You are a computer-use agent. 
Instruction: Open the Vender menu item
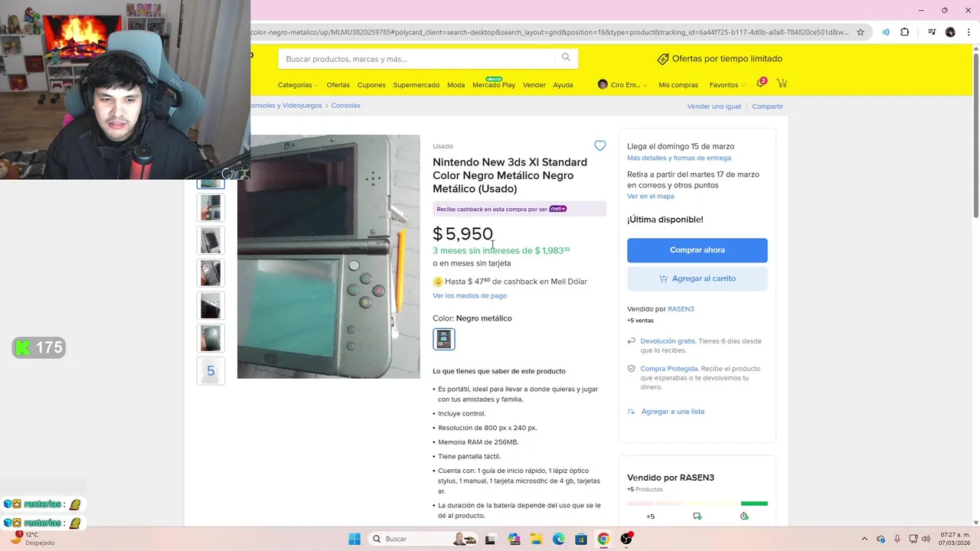tap(534, 85)
